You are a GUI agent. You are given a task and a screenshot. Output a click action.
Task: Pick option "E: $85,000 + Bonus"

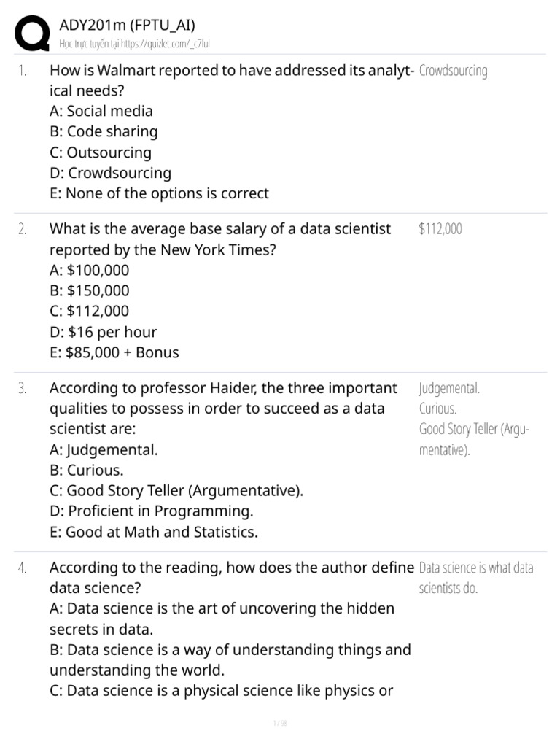(114, 352)
